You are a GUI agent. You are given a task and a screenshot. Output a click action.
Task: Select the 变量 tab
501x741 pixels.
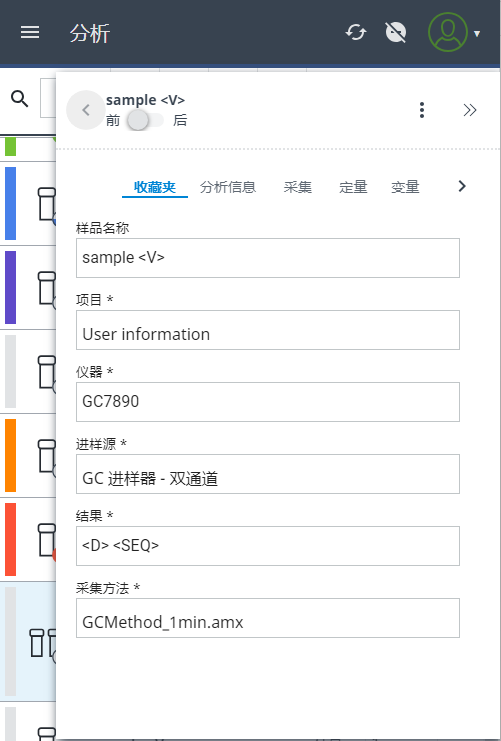pos(405,187)
